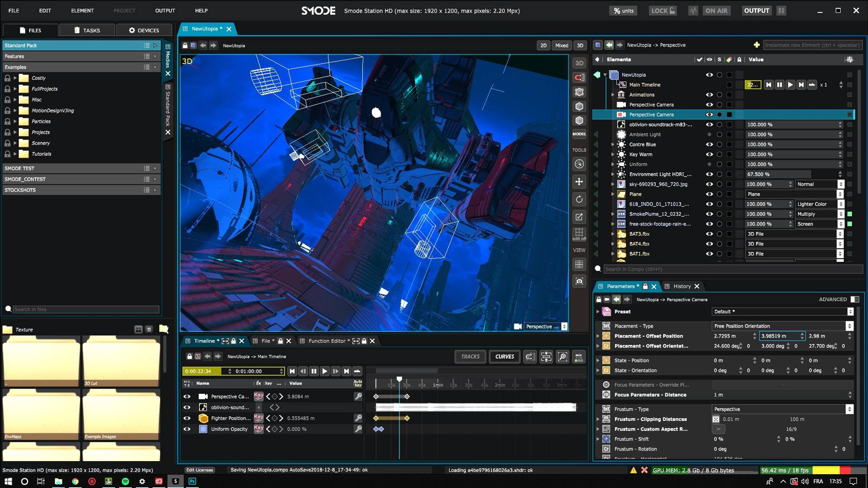Select the Rotation tool under TOOLS
Viewport: 868px width, 488px height.
point(579,199)
